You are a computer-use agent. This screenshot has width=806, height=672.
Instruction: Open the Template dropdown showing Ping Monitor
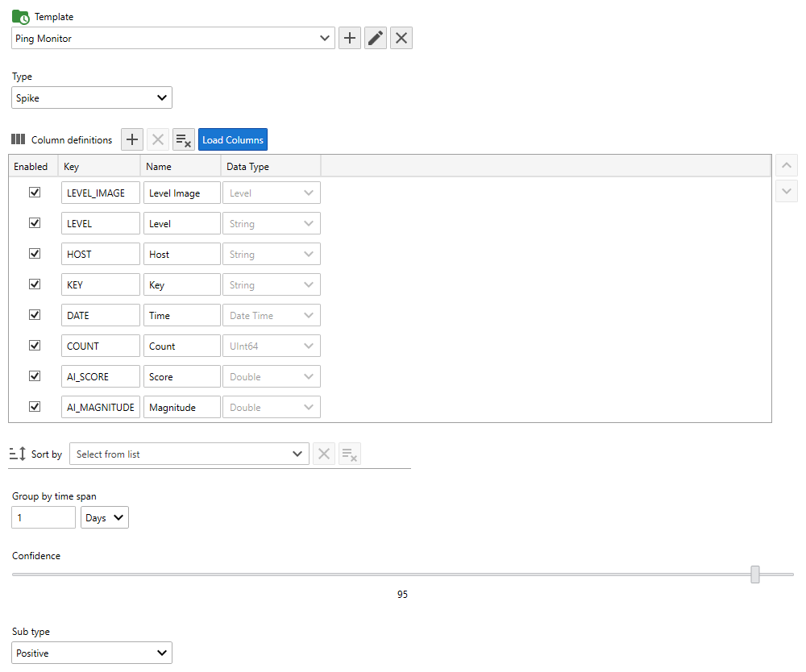pos(173,38)
